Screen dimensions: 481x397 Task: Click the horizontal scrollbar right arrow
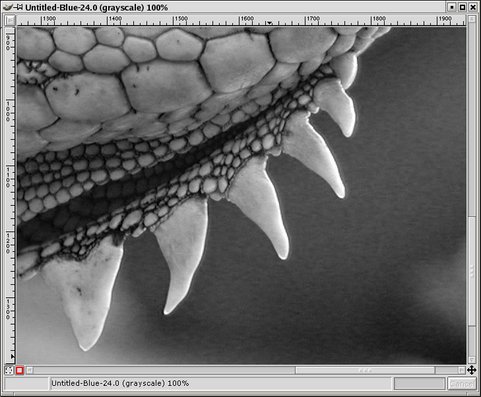(462, 370)
